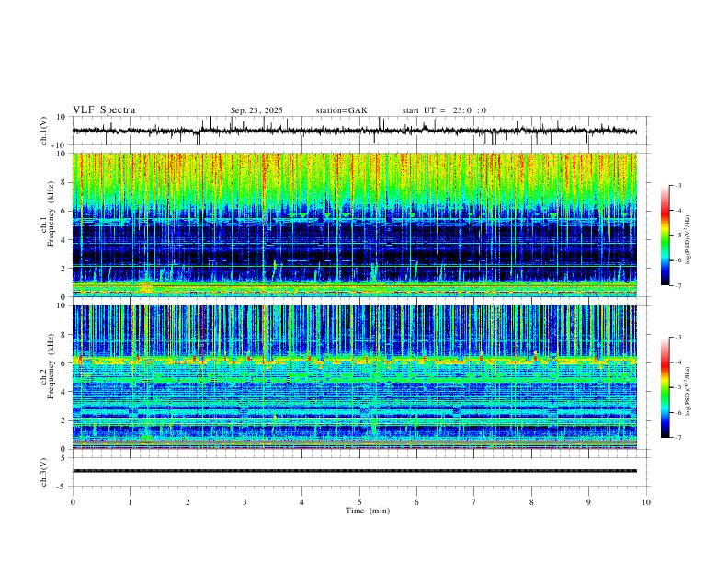The width and height of the screenshot is (728, 563).
Task: Click the 'ch.1(V)' axis label
Action: coord(44,131)
